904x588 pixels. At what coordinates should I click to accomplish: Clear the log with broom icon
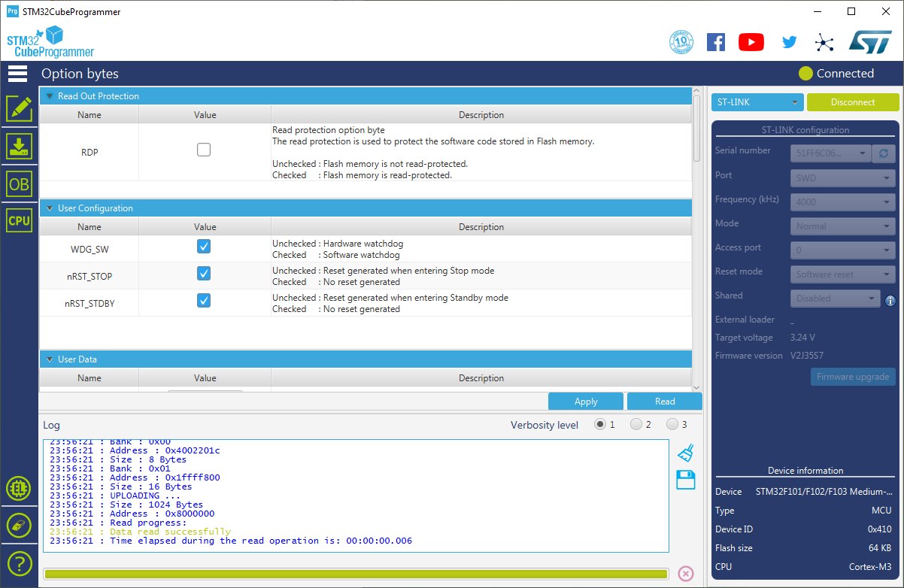click(685, 452)
